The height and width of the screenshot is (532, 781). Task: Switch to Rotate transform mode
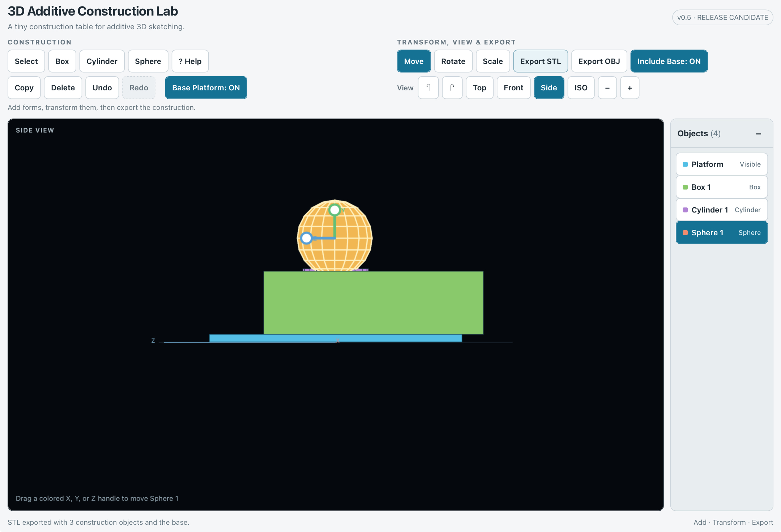tap(453, 61)
